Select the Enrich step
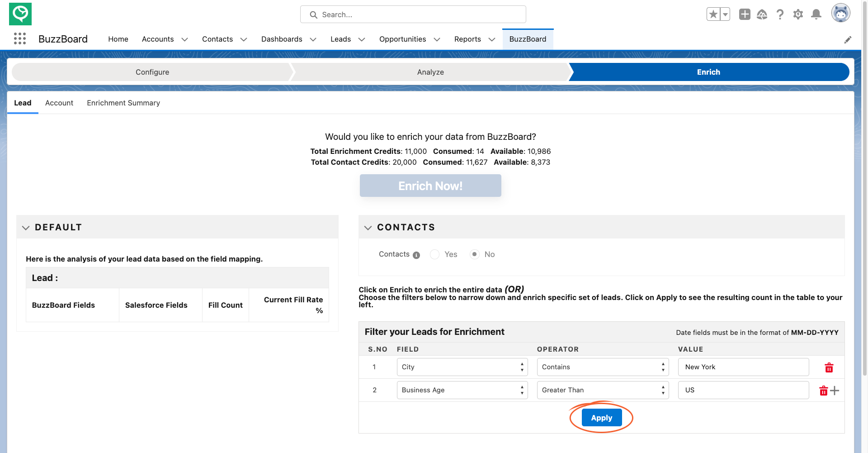Screen dimensions: 868x453 (708, 72)
